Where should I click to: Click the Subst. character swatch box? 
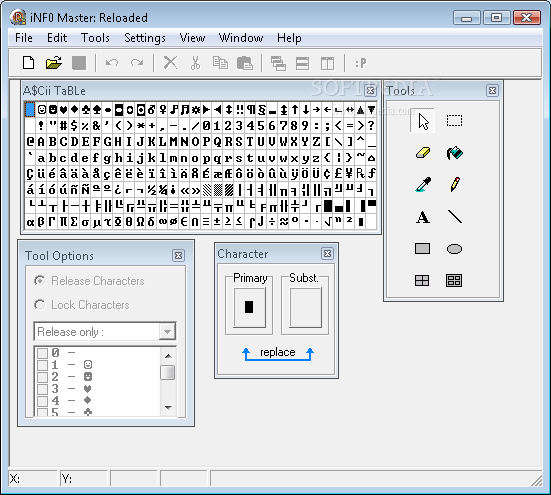305,307
